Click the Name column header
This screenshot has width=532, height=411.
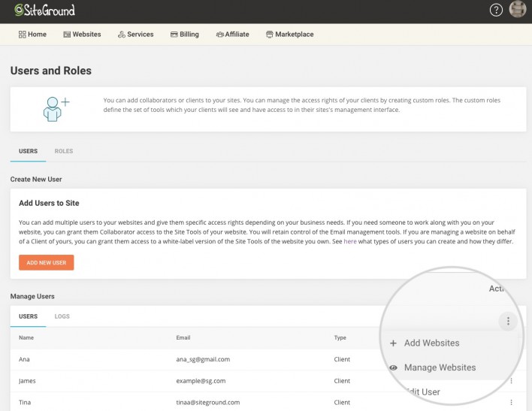(x=26, y=337)
